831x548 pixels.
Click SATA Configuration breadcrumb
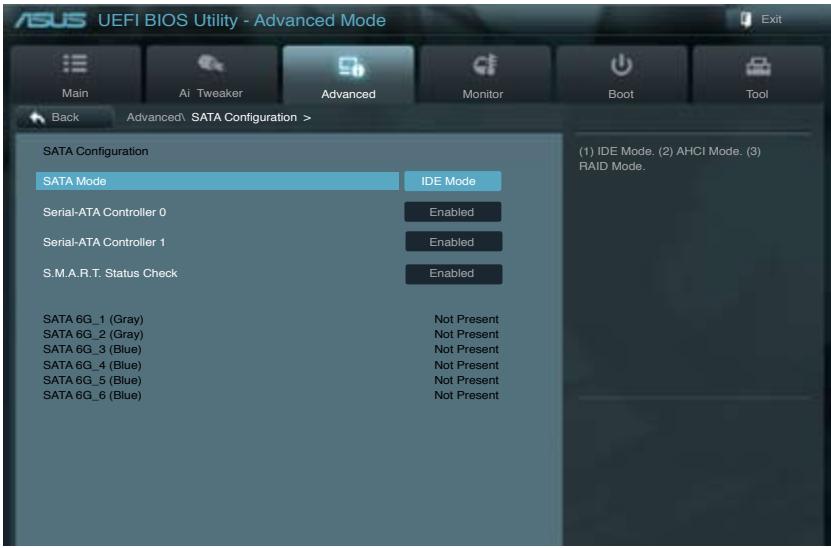pos(244,117)
